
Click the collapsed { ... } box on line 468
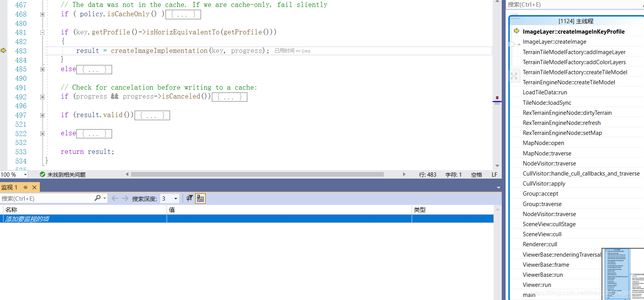click(183, 14)
